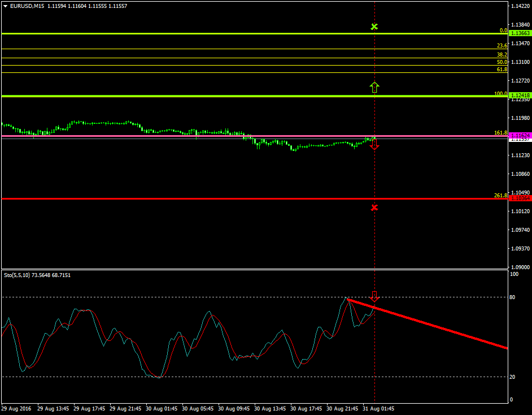Open the EURUSD,M15 chart dropdown triangle

click(5, 6)
